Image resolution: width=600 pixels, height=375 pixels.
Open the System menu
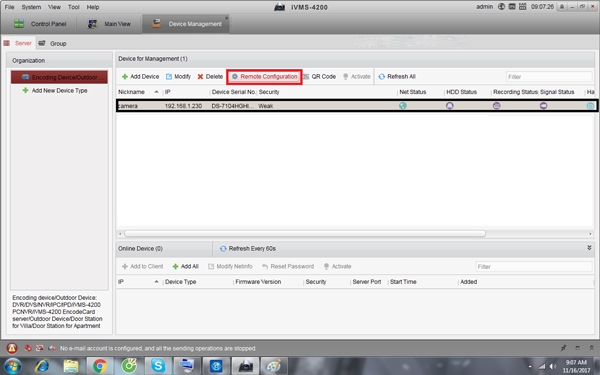point(31,7)
